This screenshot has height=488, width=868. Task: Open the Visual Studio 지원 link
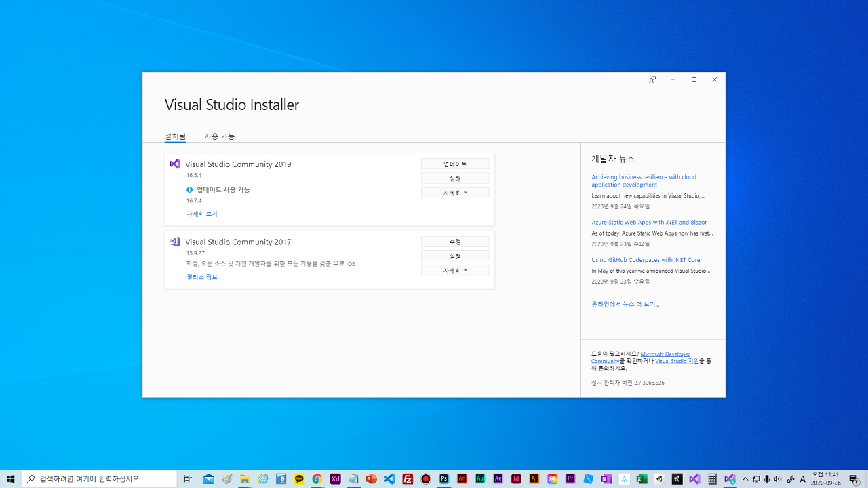point(677,361)
